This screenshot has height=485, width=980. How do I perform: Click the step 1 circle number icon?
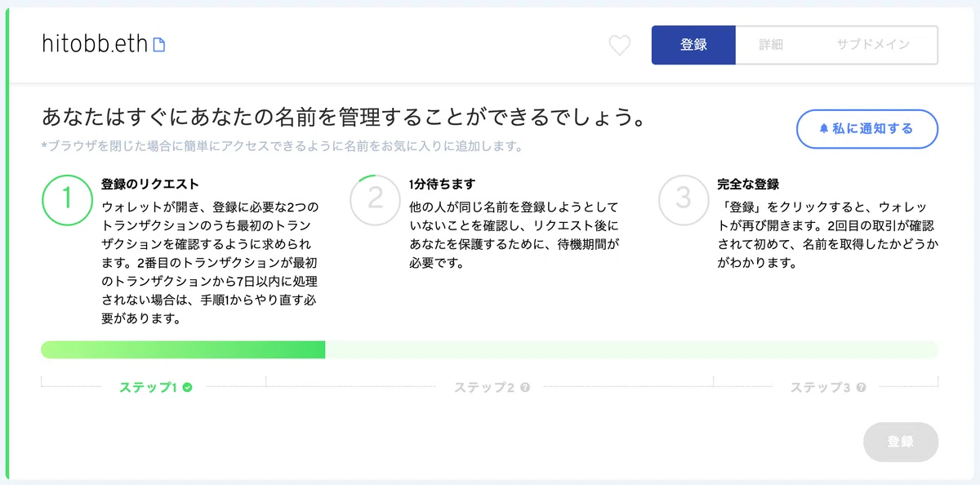pyautogui.click(x=67, y=200)
